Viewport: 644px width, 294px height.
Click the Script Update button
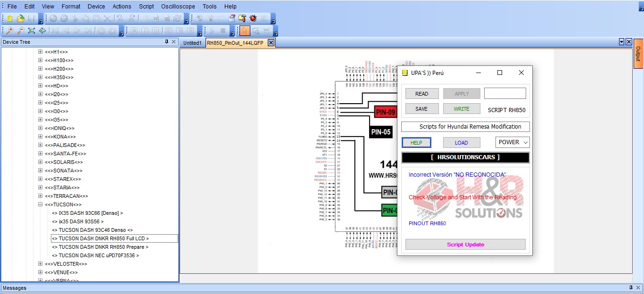click(x=465, y=245)
